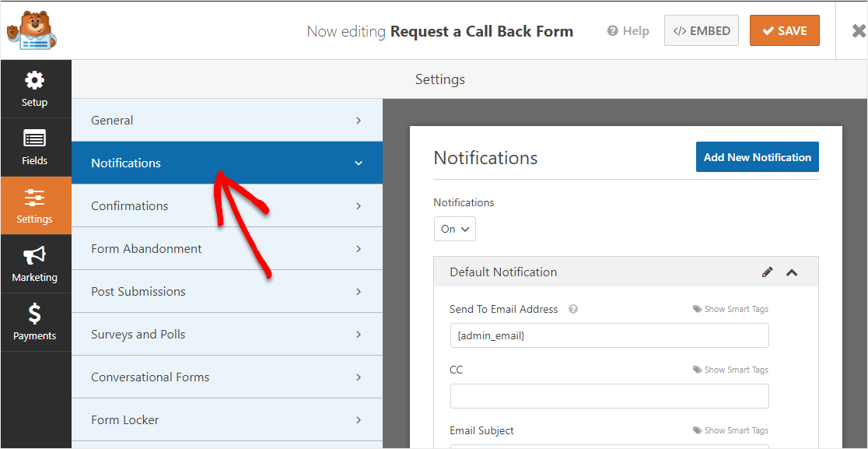The image size is (868, 449).
Task: Open the Marketing integrations panel
Action: pyautogui.click(x=35, y=263)
